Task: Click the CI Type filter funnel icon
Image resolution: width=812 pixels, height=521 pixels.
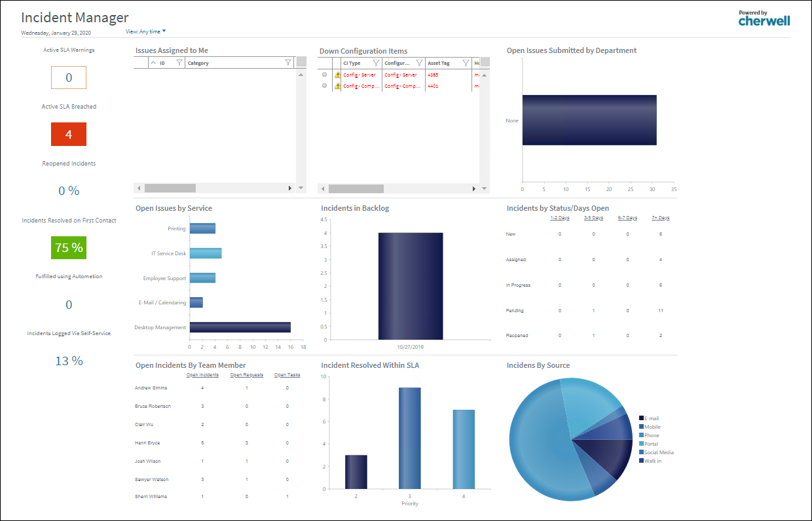Action: click(x=375, y=63)
